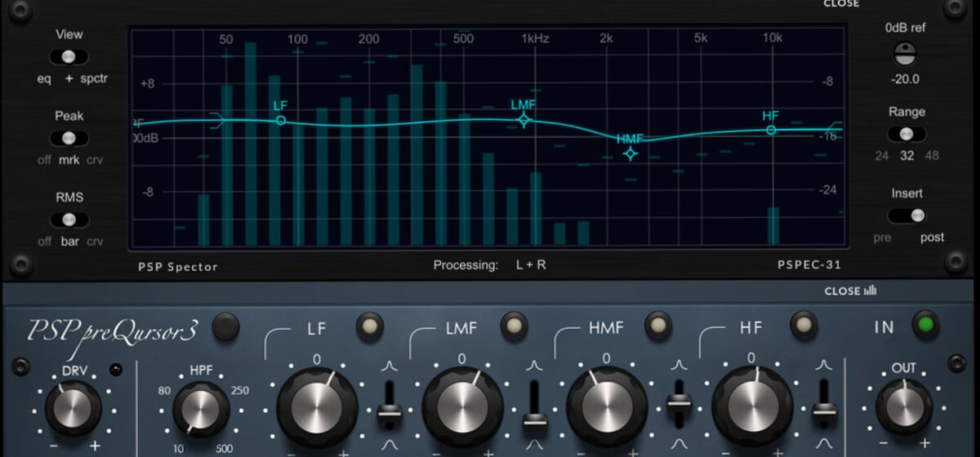
Task: Click the wide-Q icon below HMF slider
Action: [679, 445]
